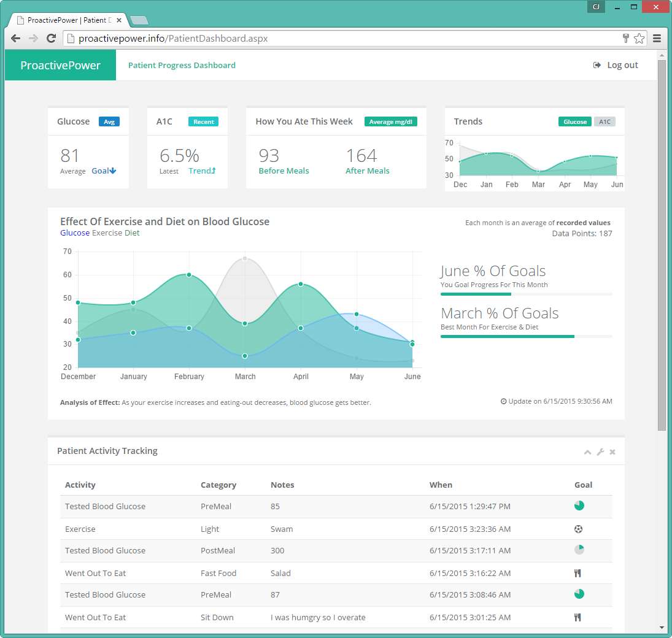The image size is (672, 638).
Task: Toggle Trends chart to A1C
Action: coord(604,121)
